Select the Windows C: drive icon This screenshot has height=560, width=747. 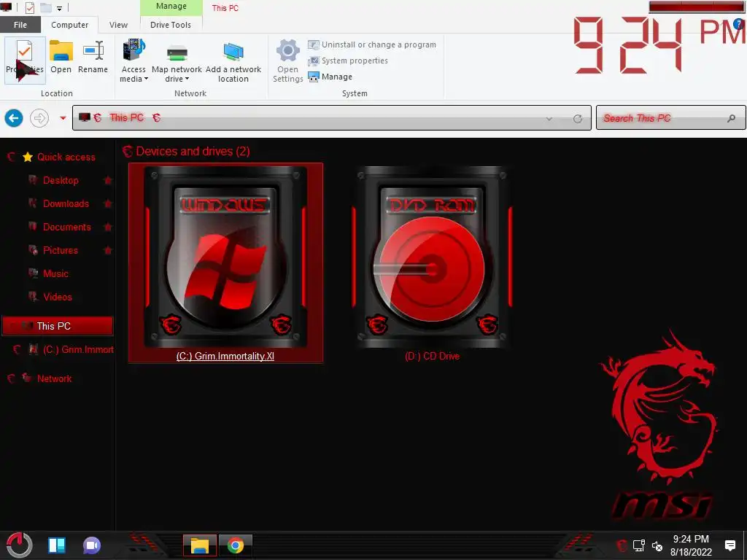tap(225, 256)
